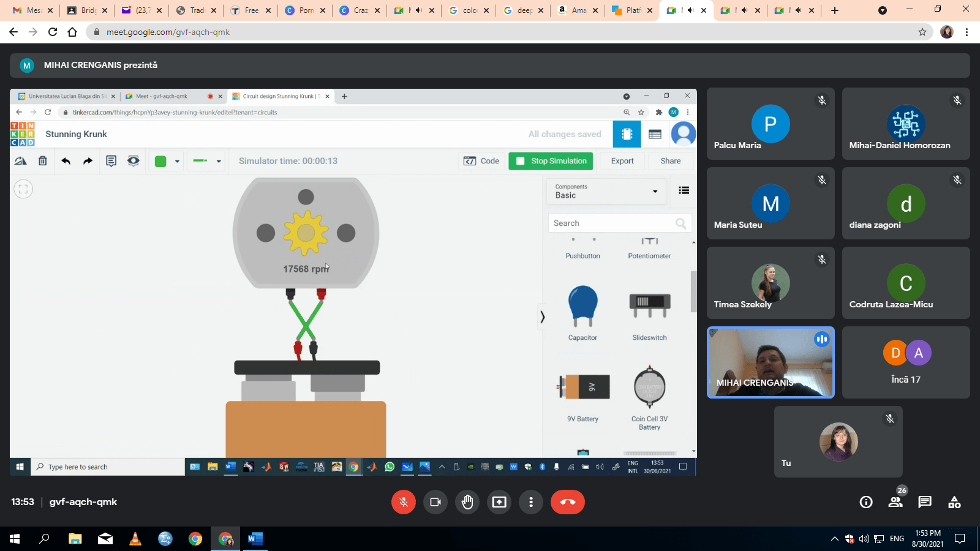Open the Activities panel icon
The height and width of the screenshot is (551, 980).
(x=954, y=502)
